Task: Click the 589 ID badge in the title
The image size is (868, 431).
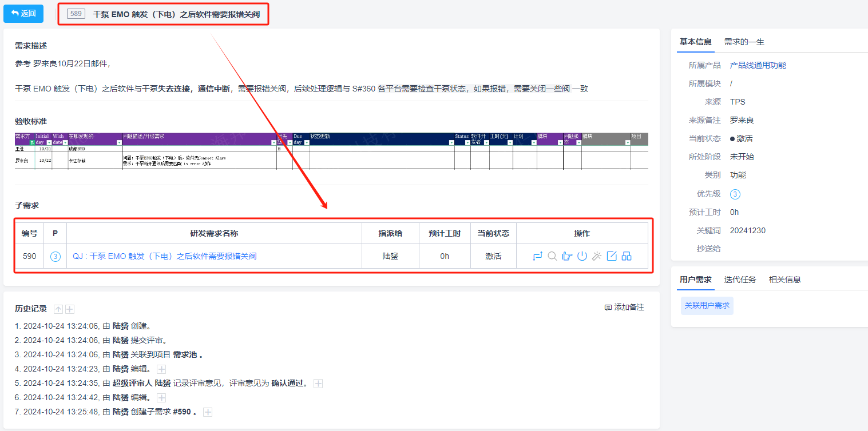Action: [x=76, y=14]
